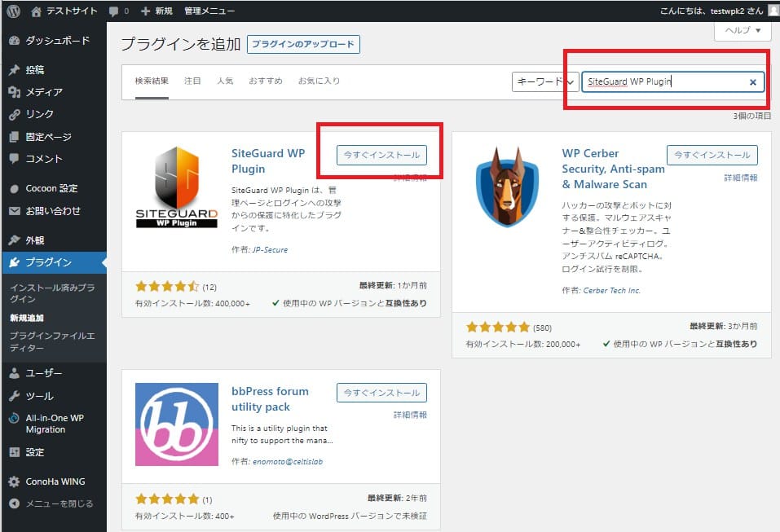This screenshot has height=532, width=780.
Task: Click 最終更新: 2年前 text
Action: [x=397, y=499]
